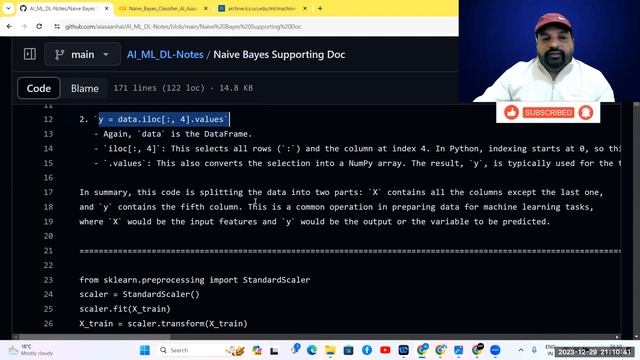Open the weather widget showing Mostly cloudy

click(x=31, y=350)
